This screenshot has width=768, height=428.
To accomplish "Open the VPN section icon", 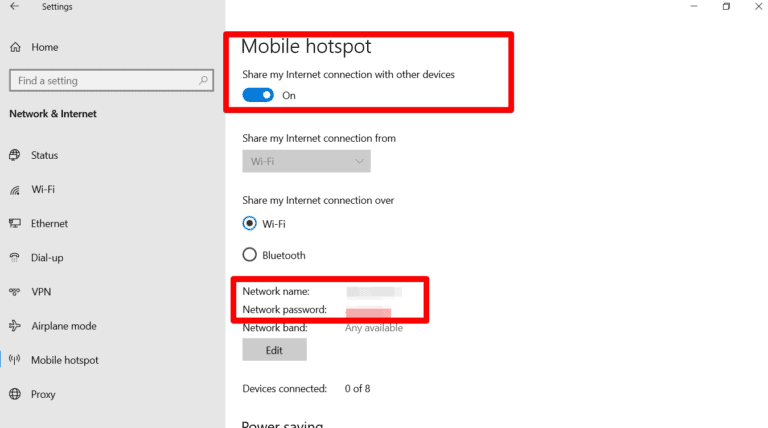I will 15,292.
